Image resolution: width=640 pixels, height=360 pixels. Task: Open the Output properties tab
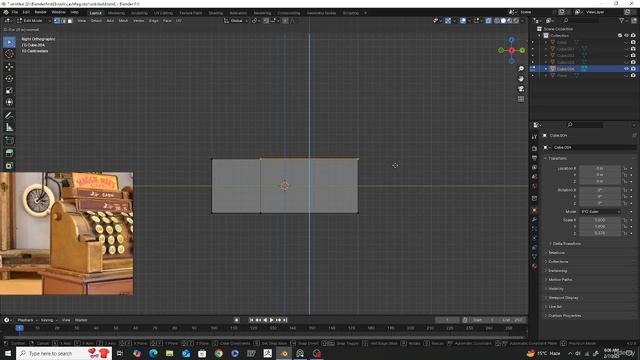point(534,158)
